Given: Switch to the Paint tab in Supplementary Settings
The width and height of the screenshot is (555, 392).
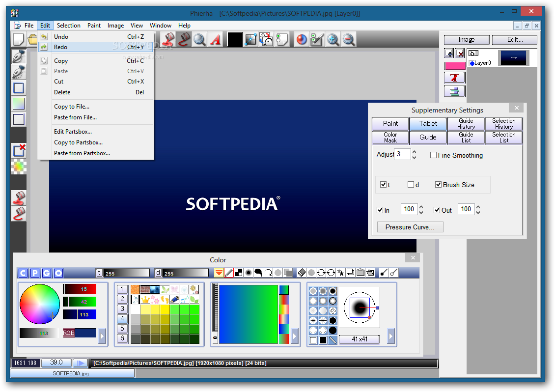Looking at the screenshot, I should point(390,124).
